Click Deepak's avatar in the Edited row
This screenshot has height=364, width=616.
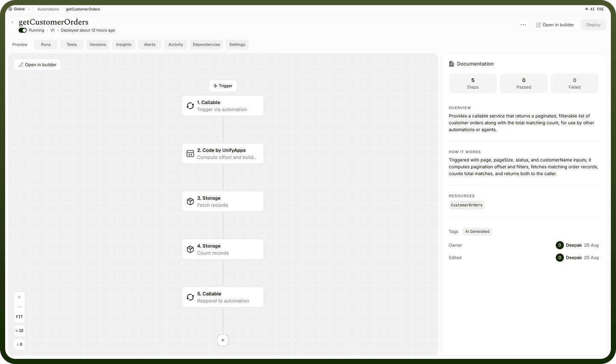tap(560, 258)
